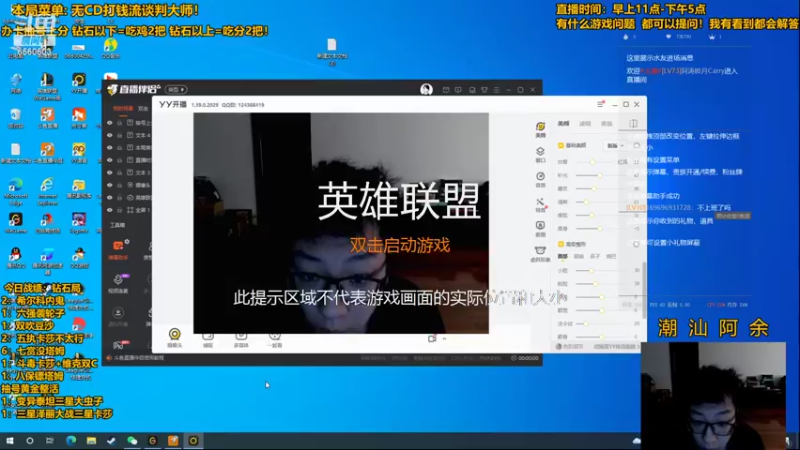Image resolution: width=800 pixels, height=450 pixels.
Task: Reset 基础美颜 settings with its circular icon
Action: click(x=636, y=145)
